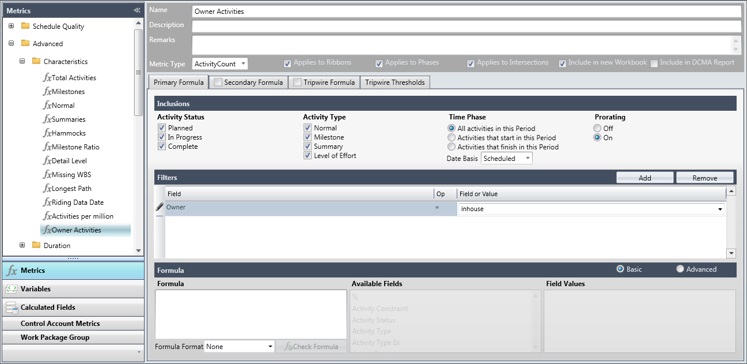The height and width of the screenshot is (364, 747).
Task: Enable Include in DCMA Report checkbox
Action: (x=654, y=63)
